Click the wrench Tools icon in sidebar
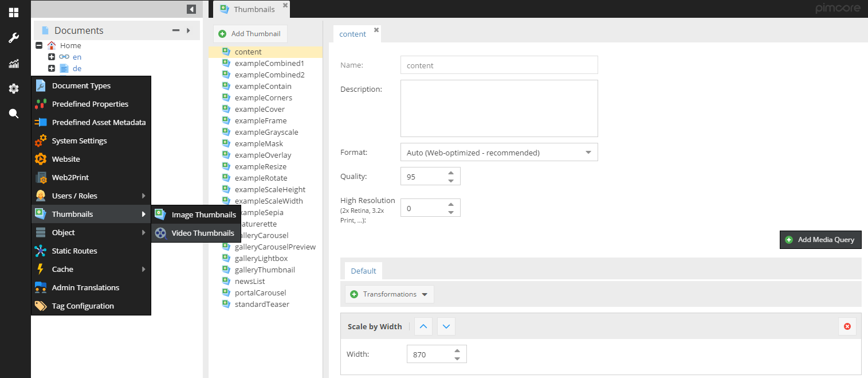Viewport: 868px width, 378px height. tap(14, 38)
